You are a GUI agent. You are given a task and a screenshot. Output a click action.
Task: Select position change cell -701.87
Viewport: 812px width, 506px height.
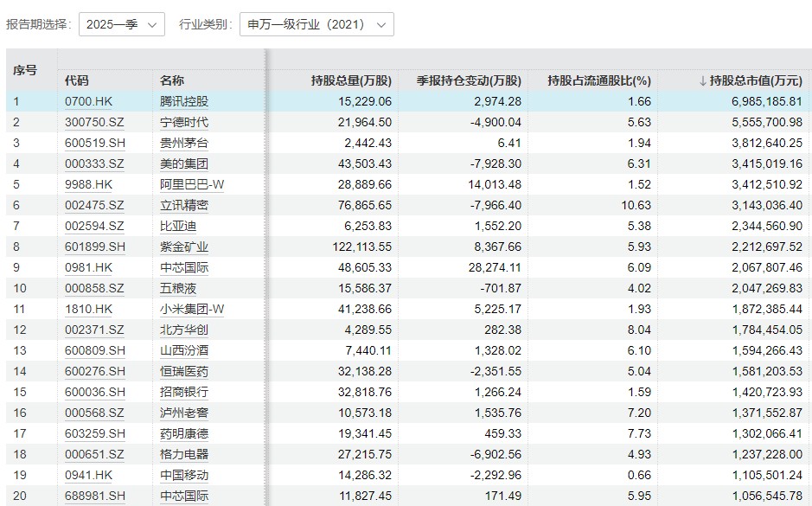click(501, 288)
